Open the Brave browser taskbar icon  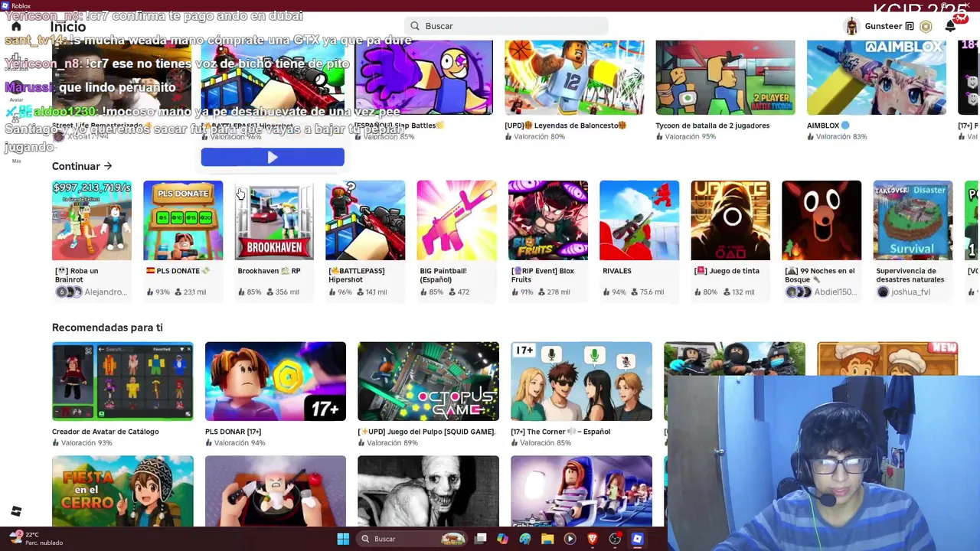click(592, 539)
